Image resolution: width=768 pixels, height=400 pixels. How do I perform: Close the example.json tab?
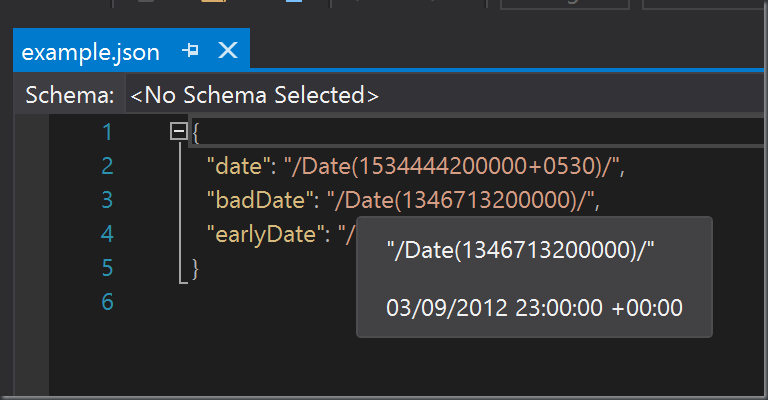[227, 50]
